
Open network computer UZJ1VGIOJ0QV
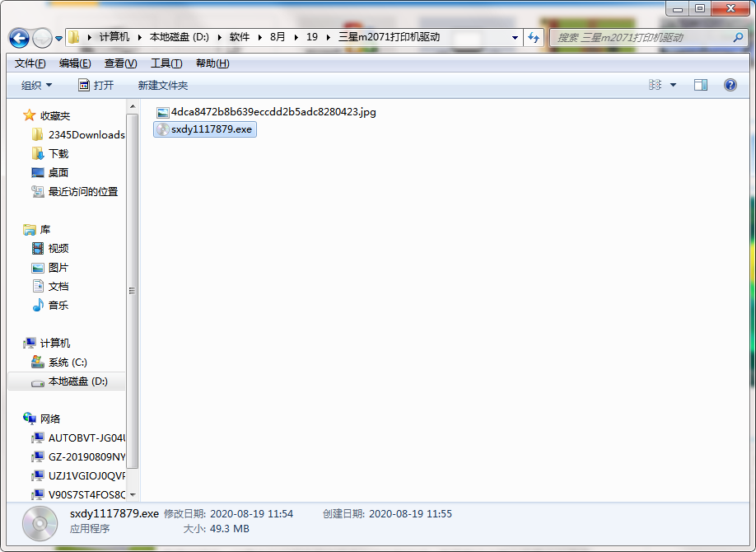tap(78, 475)
